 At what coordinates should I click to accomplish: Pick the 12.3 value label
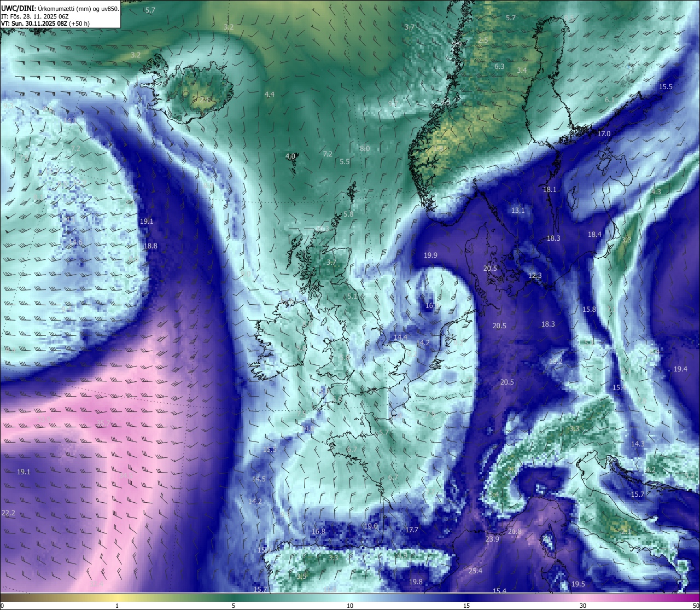point(535,276)
